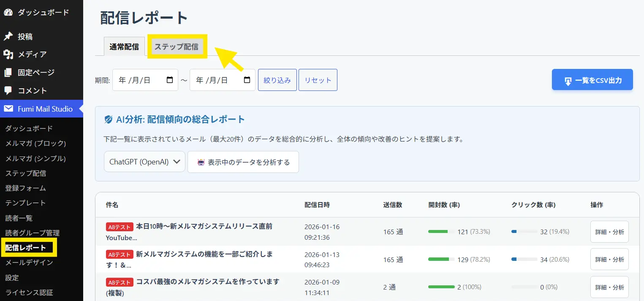Click the 絞り込み filter button
The width and height of the screenshot is (644, 301).
(277, 80)
